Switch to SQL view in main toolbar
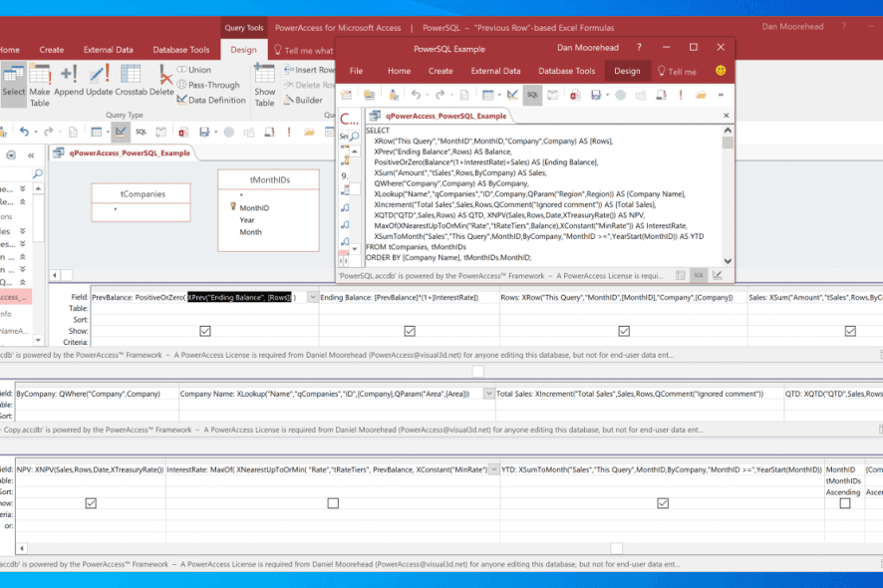Screen dimensions: 883x588 [x=141, y=132]
